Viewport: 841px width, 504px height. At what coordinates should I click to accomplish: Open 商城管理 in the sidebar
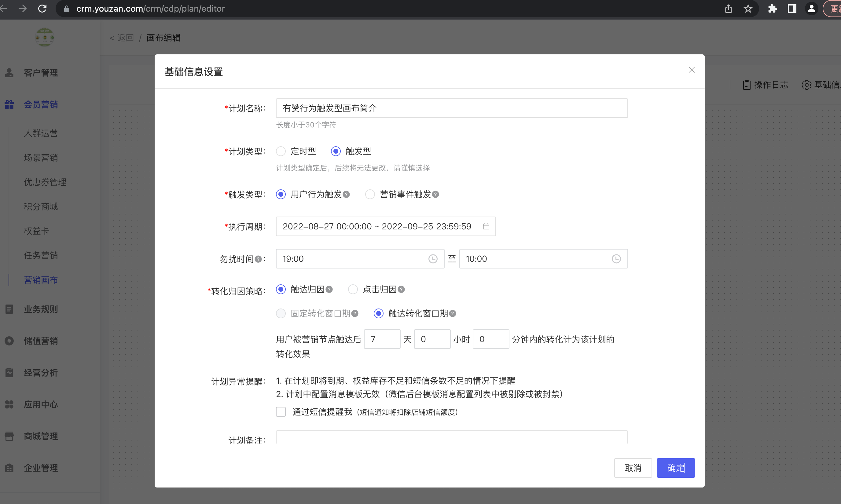click(x=41, y=436)
